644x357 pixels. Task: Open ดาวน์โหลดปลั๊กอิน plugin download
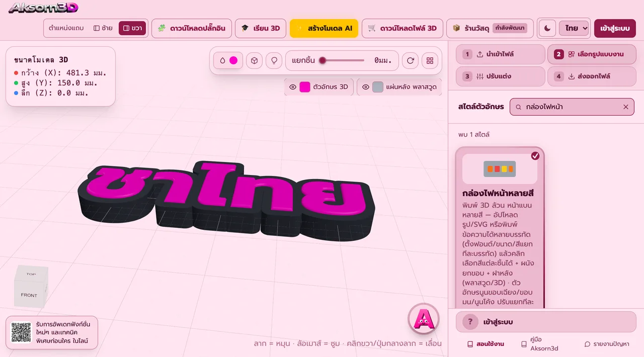(x=192, y=28)
